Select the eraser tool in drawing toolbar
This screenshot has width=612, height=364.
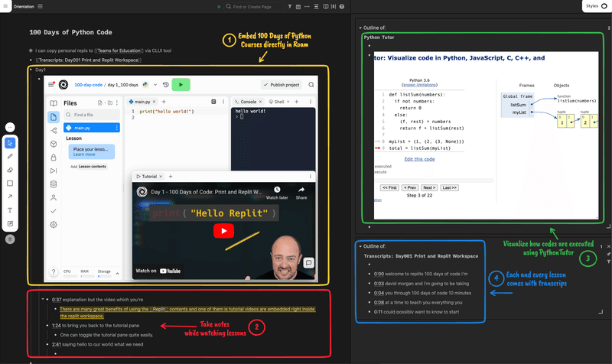(10, 170)
